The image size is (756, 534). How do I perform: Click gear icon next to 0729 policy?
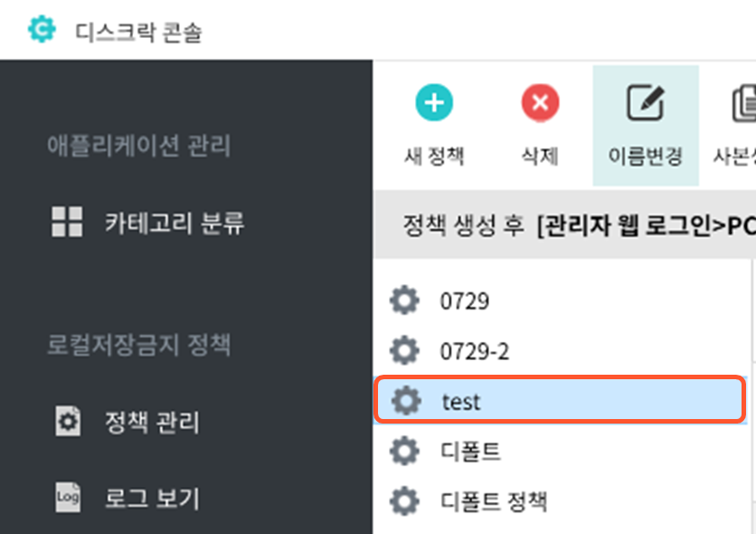coord(404,300)
